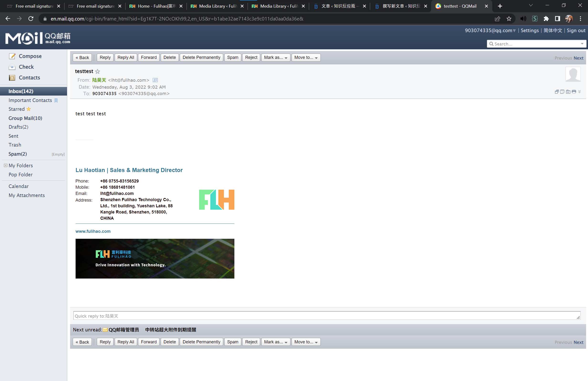Screen dimensions: 588x381
Task: Reload the page
Action: click(x=31, y=19)
